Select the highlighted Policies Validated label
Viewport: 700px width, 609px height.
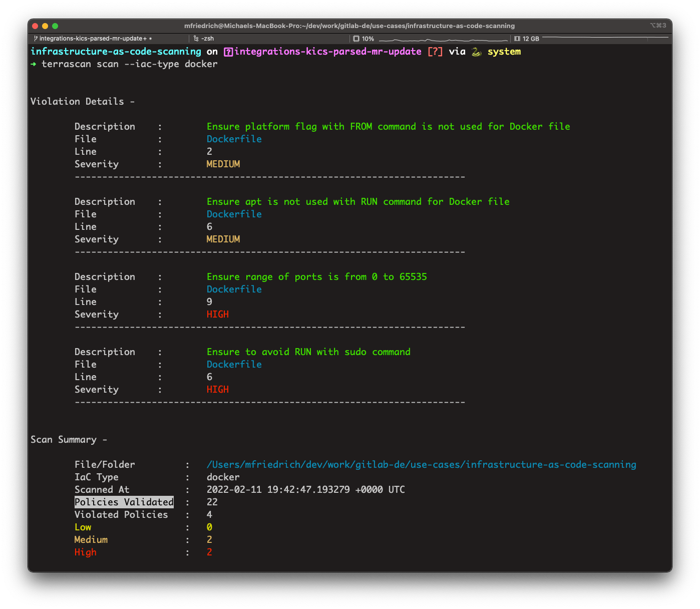pos(124,502)
